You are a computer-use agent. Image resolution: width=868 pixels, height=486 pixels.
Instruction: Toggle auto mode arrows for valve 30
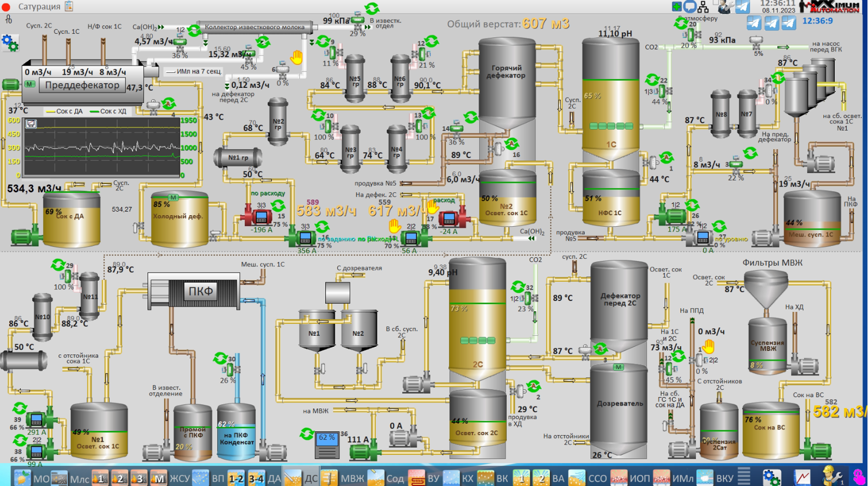tap(220, 358)
